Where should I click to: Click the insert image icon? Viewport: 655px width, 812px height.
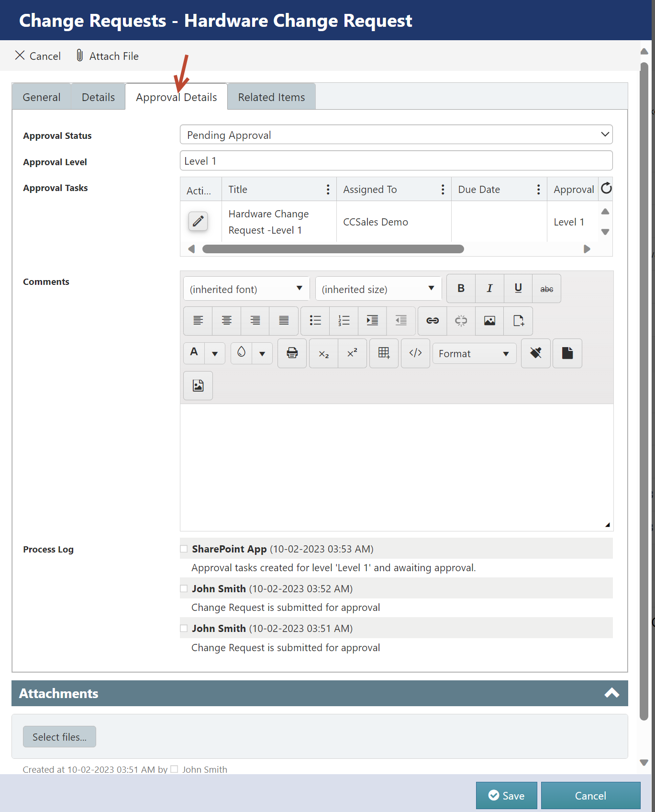pos(489,321)
